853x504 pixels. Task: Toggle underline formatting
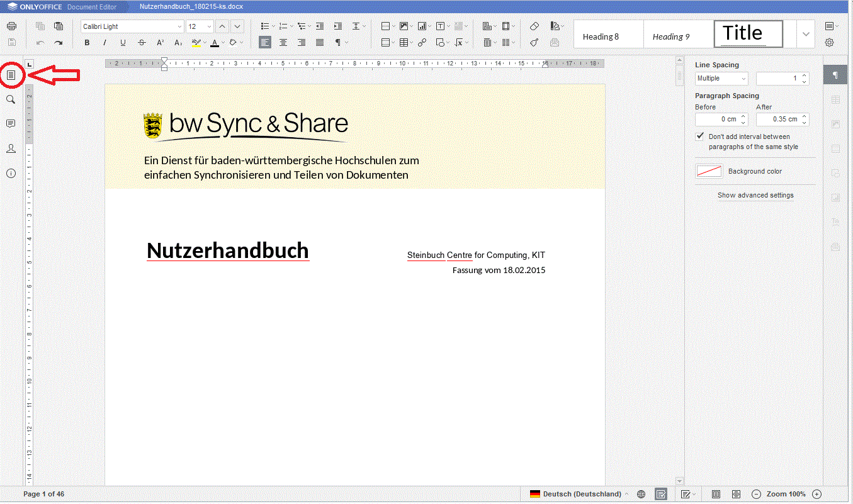click(123, 43)
